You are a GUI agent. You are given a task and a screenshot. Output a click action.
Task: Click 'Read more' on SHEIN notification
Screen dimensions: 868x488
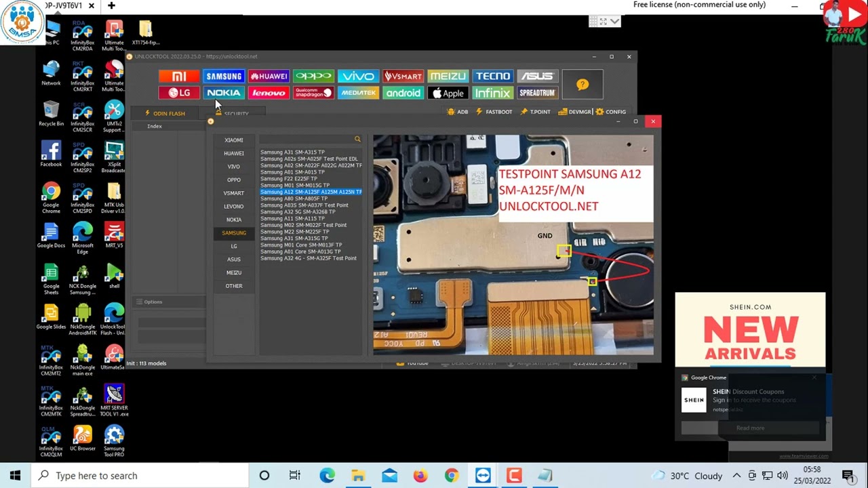(750, 428)
